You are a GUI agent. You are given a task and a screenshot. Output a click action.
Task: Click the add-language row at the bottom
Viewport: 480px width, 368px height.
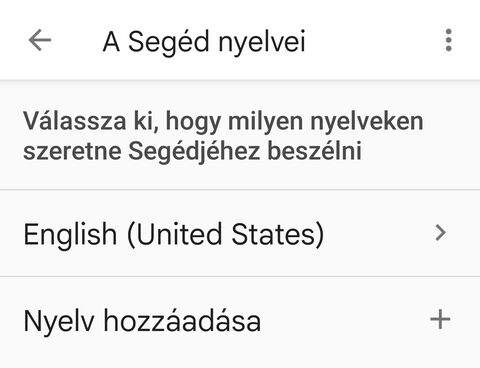[x=240, y=320]
